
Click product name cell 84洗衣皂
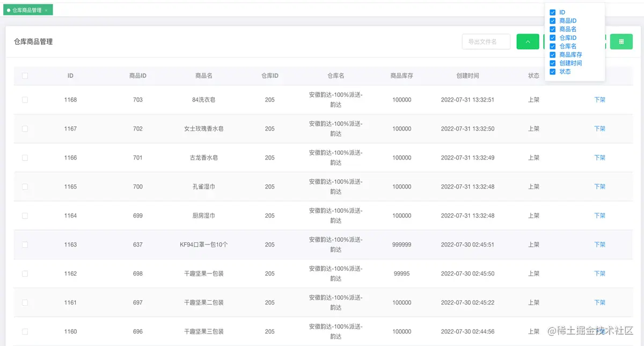pos(204,100)
